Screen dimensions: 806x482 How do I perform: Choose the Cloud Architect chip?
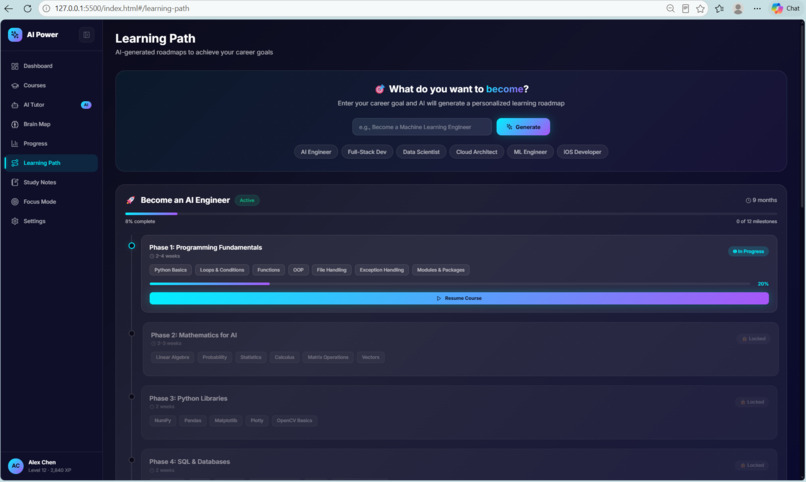point(477,152)
